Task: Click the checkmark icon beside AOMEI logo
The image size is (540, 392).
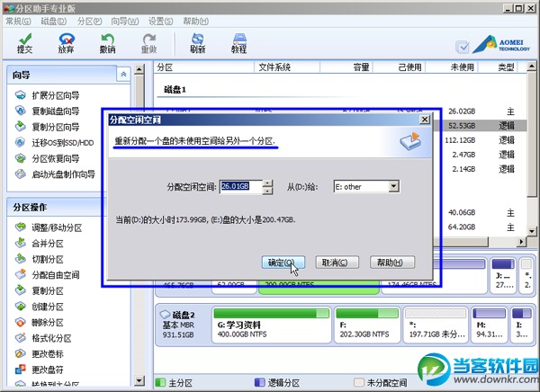Action: pos(463,47)
